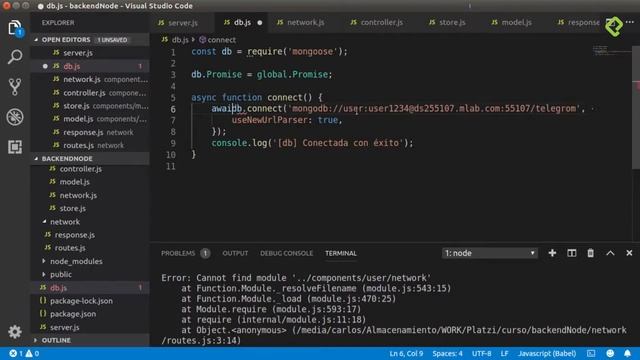Maximize the panel with the up chevron

tap(610, 253)
